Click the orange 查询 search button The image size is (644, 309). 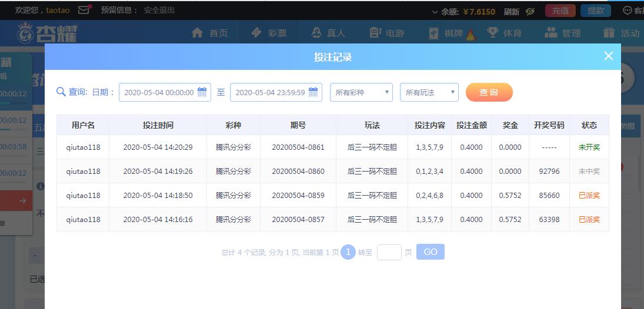[489, 92]
